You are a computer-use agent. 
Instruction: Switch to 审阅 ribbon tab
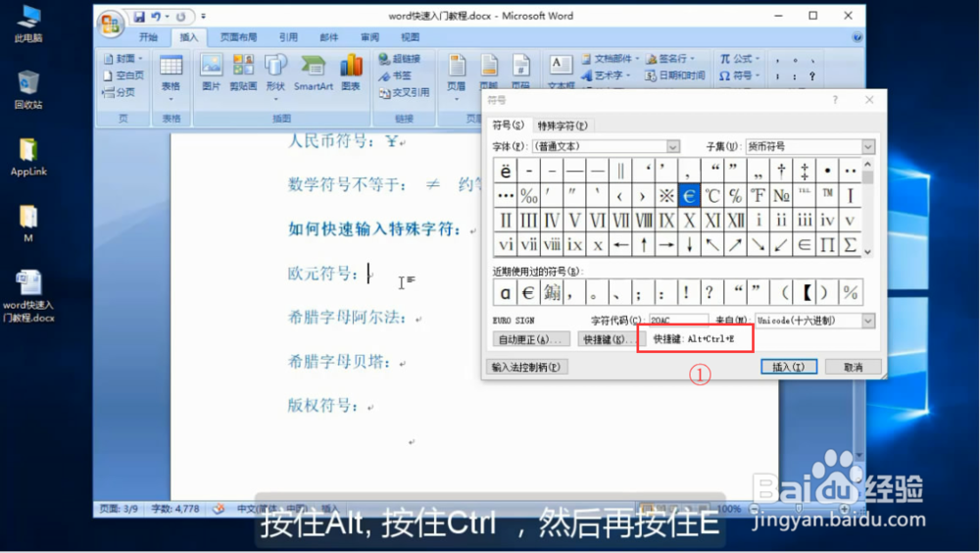(x=369, y=37)
